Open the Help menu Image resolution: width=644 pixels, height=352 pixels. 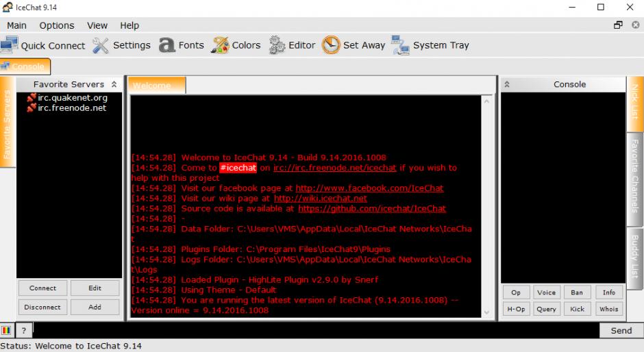129,25
